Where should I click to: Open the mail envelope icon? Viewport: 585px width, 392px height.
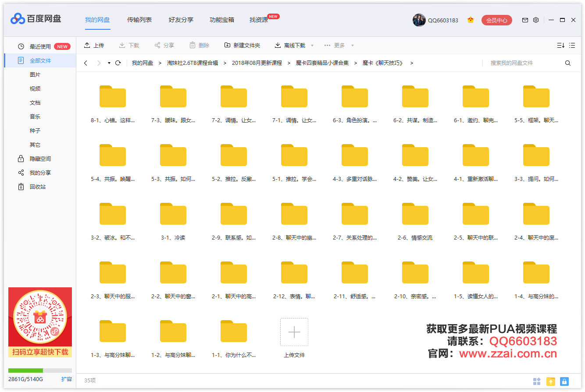[x=525, y=20]
